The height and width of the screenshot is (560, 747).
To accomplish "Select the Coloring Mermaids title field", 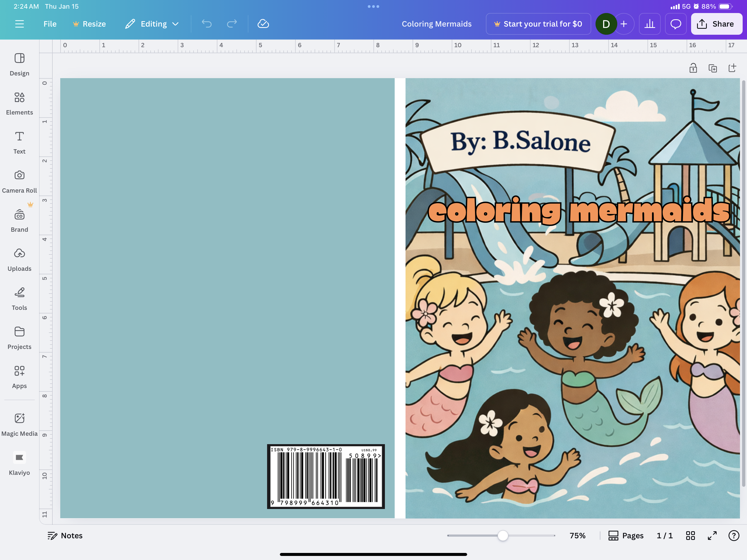I will coord(436,24).
